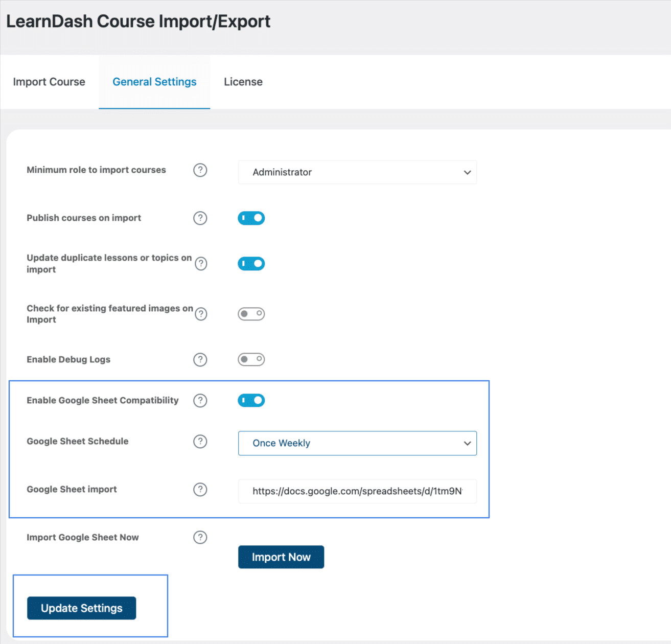Focus the Google Sheet import URL field
Image resolution: width=671 pixels, height=644 pixels.
coord(358,491)
